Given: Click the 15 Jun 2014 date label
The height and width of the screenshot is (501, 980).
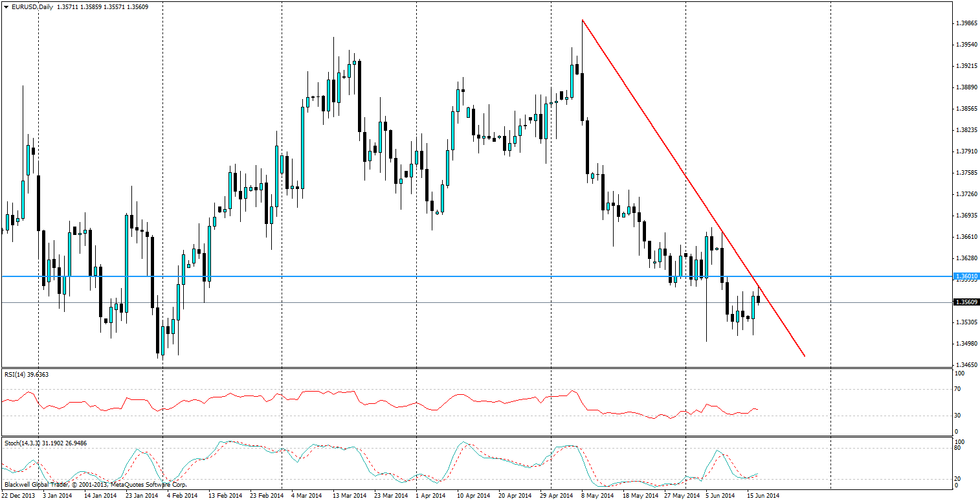Looking at the screenshot, I should click(763, 496).
